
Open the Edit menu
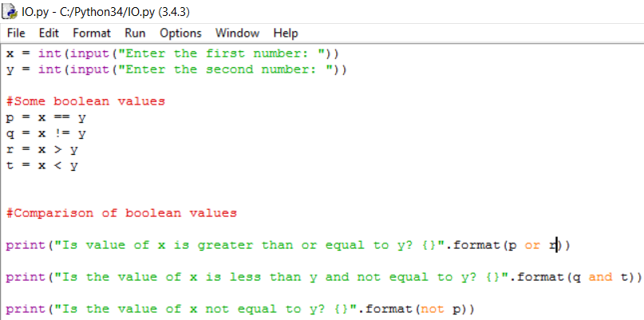point(49,33)
